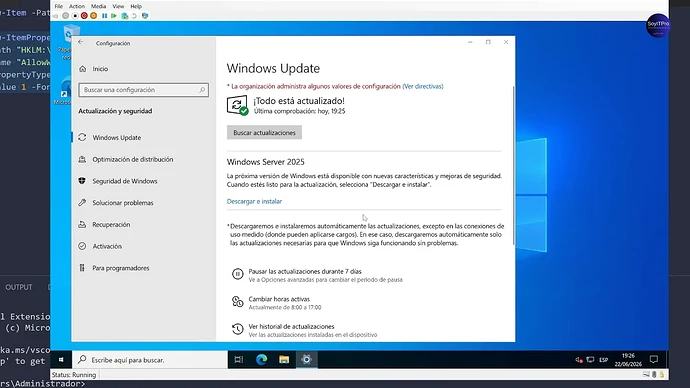Go back with Configuración back arrow
This screenshot has width=690, height=388.
[x=81, y=42]
